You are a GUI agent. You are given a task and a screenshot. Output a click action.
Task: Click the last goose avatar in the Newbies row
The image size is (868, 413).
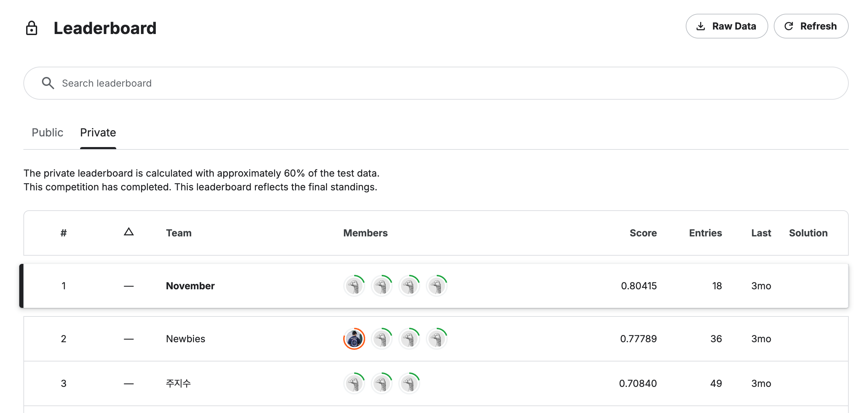click(x=436, y=339)
